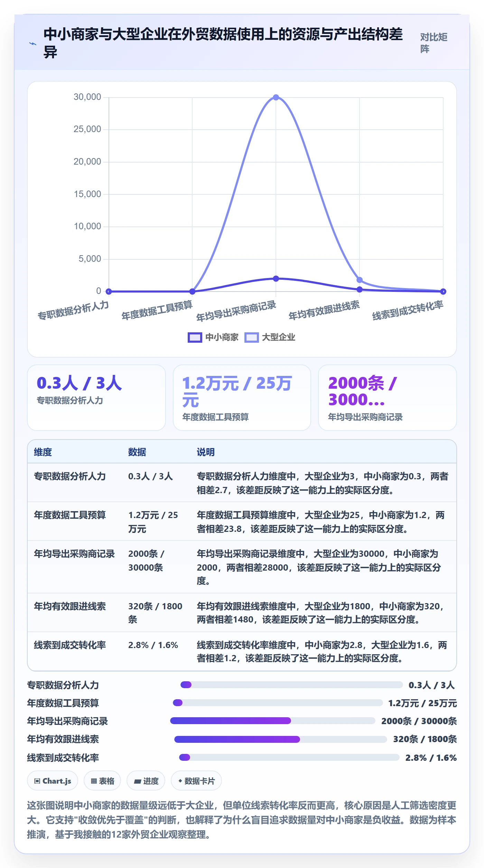The width and height of the screenshot is (484, 868).
Task: Select table cell 2000条 / 30000条
Action: tap(146, 561)
